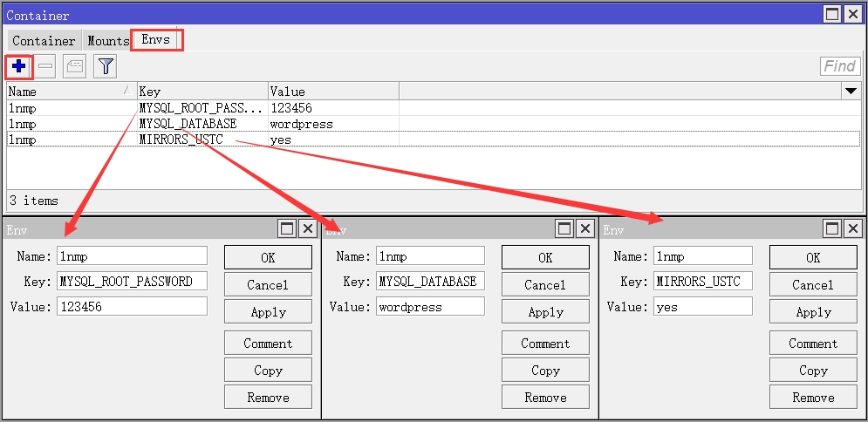Switch to the Container tab
The width and height of the screenshot is (868, 422).
pos(44,41)
